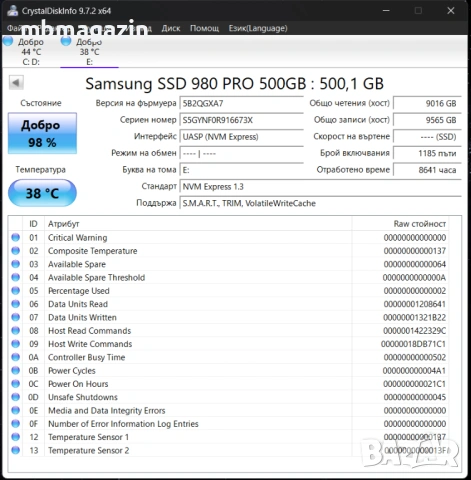Select the E: disk status tab

(89, 51)
